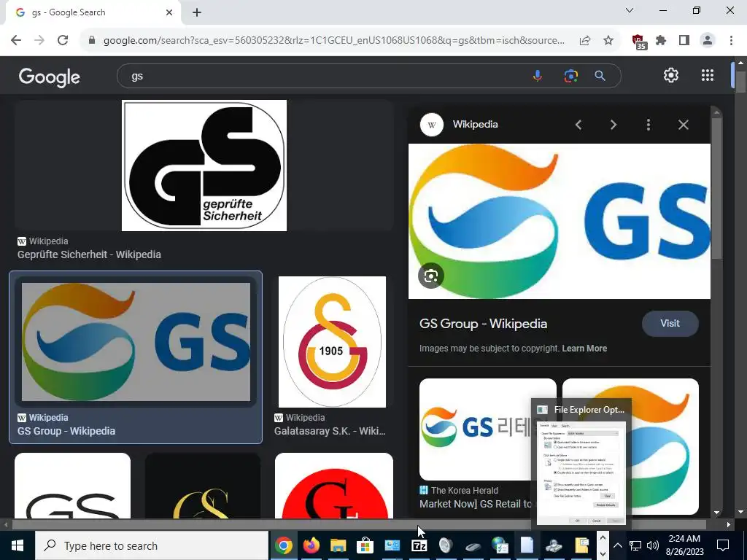This screenshot has height=560, width=747.
Task: Open Geprüfte Sicherheit - Wikipedia result caption
Action: pos(89,254)
